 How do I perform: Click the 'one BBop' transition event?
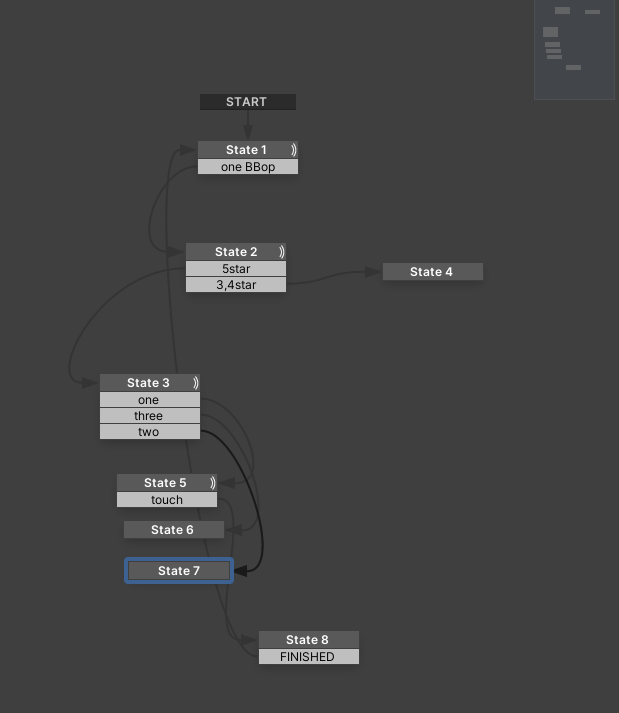coord(248,167)
